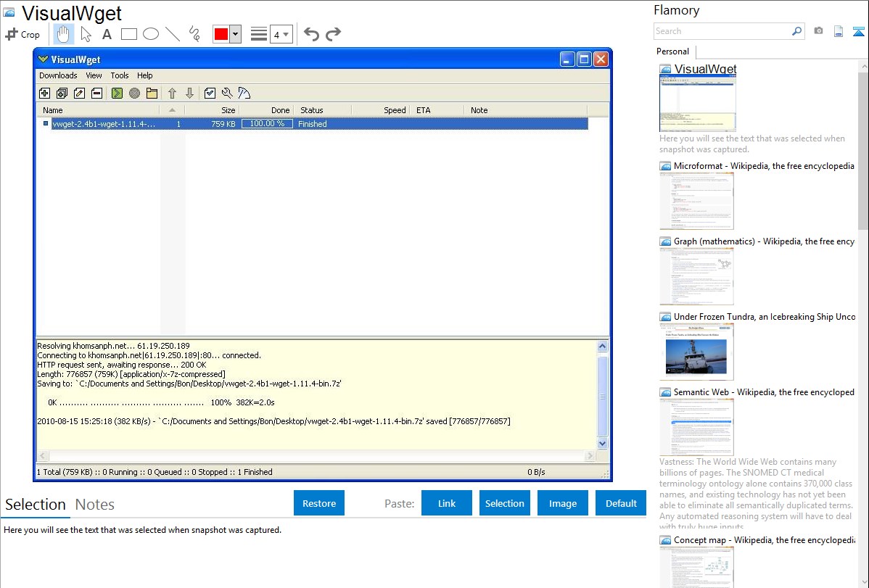Click the wrench tools icon in VisualWget toolbar

point(226,93)
